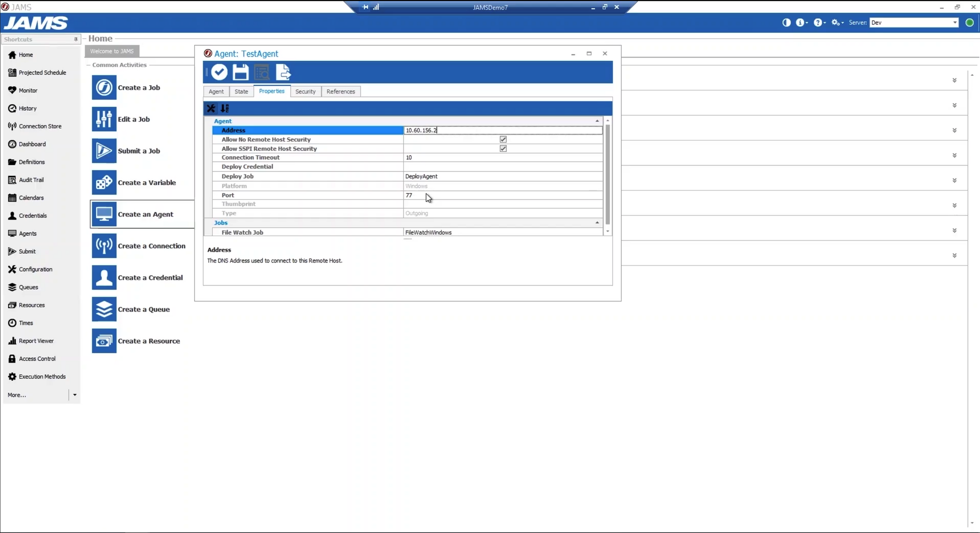Image resolution: width=980 pixels, height=533 pixels.
Task: Click the Create a Queue layers icon
Action: 104,310
